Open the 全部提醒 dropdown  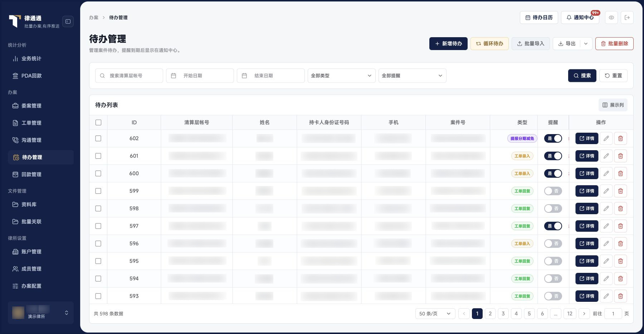(413, 76)
